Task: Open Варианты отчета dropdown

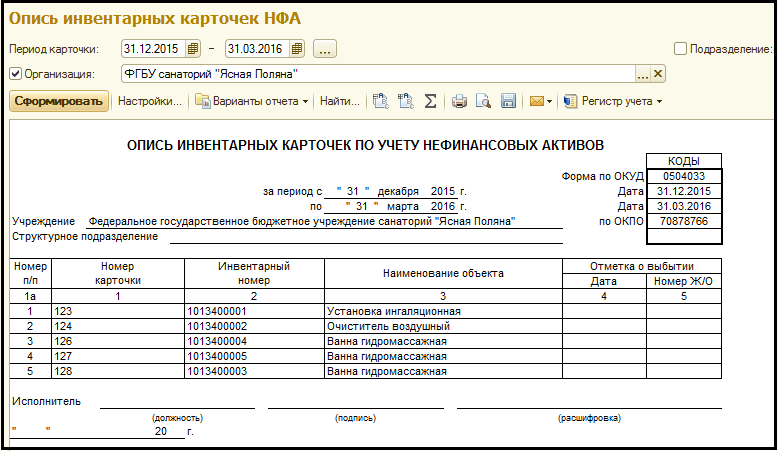Action: pos(251,101)
